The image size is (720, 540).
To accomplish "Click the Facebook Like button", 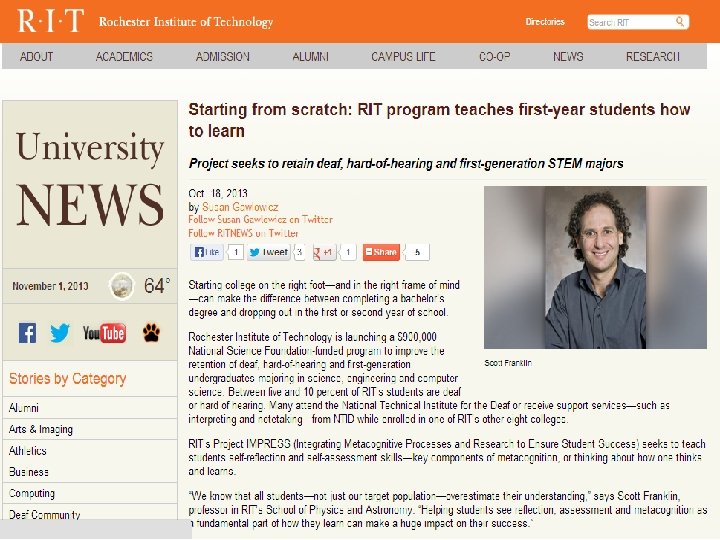I will [207, 252].
